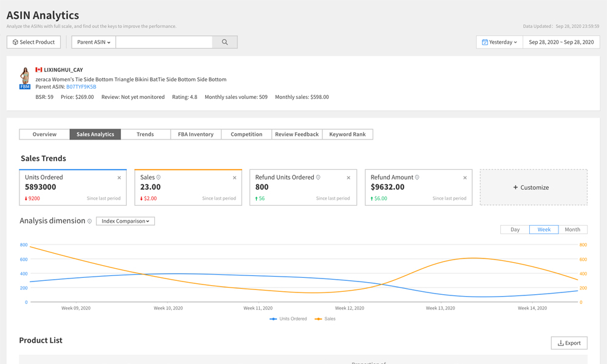The image size is (607, 364).
Task: Dismiss the Refund Amount card
Action: [465, 178]
